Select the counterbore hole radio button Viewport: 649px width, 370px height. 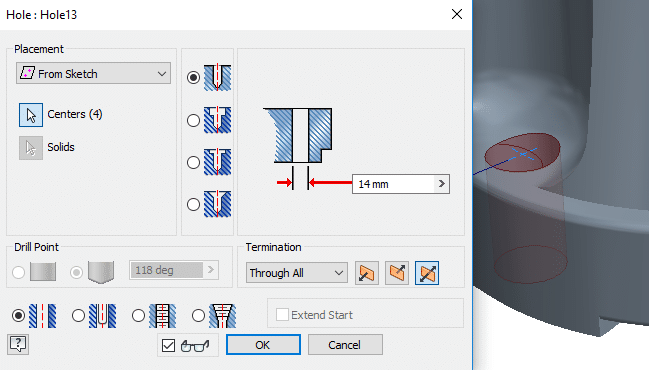193,120
